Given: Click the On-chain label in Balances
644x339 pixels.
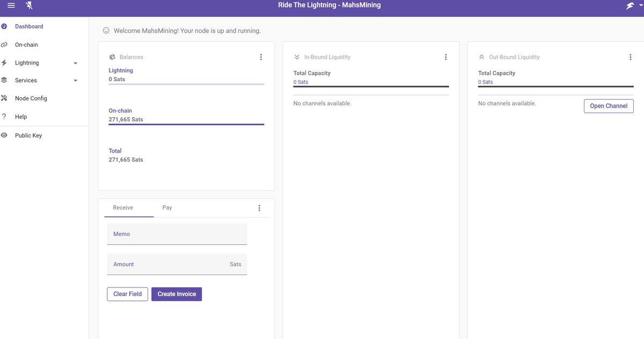Looking at the screenshot, I should click(120, 111).
